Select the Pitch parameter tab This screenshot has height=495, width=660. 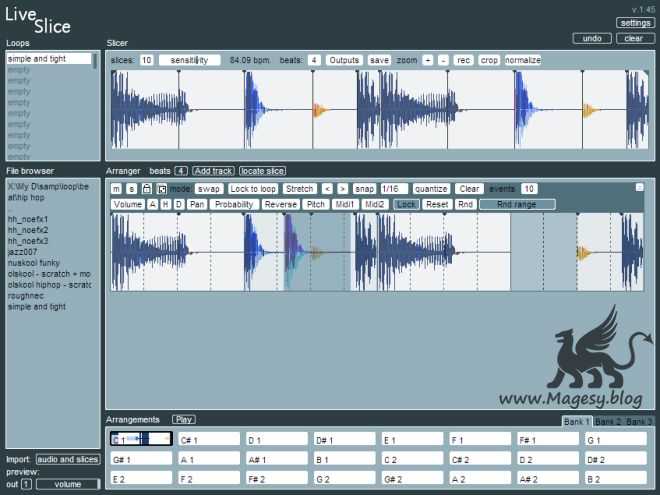316,205
